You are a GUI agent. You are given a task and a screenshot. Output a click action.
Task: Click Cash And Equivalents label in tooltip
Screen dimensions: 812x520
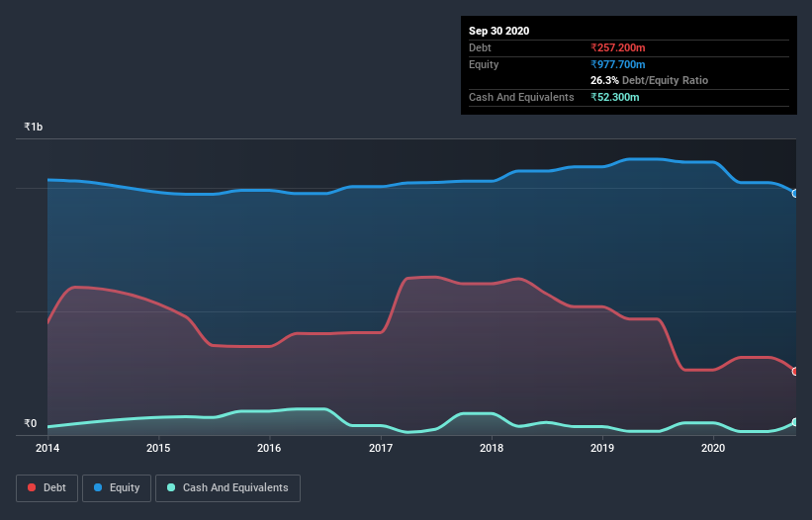point(521,97)
